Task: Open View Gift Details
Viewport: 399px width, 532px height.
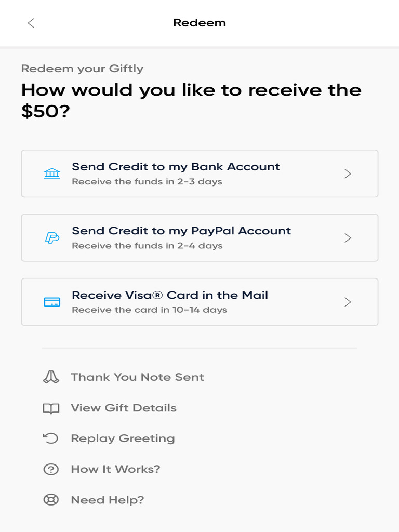Action: [124, 408]
